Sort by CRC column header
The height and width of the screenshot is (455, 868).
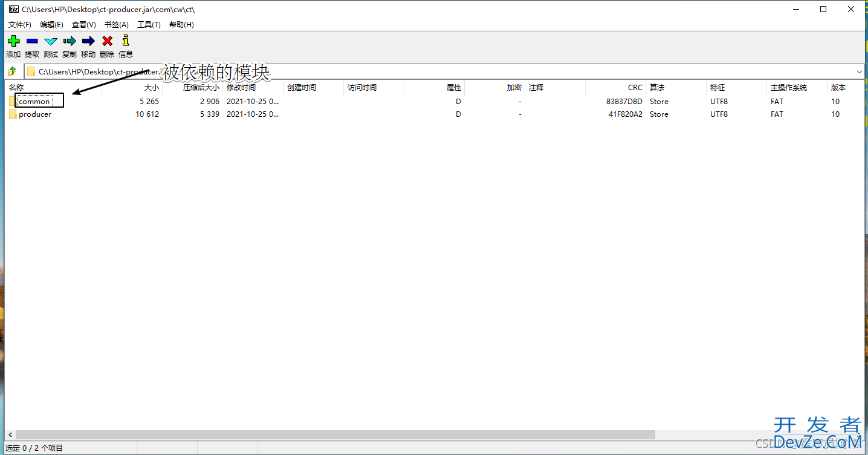635,88
